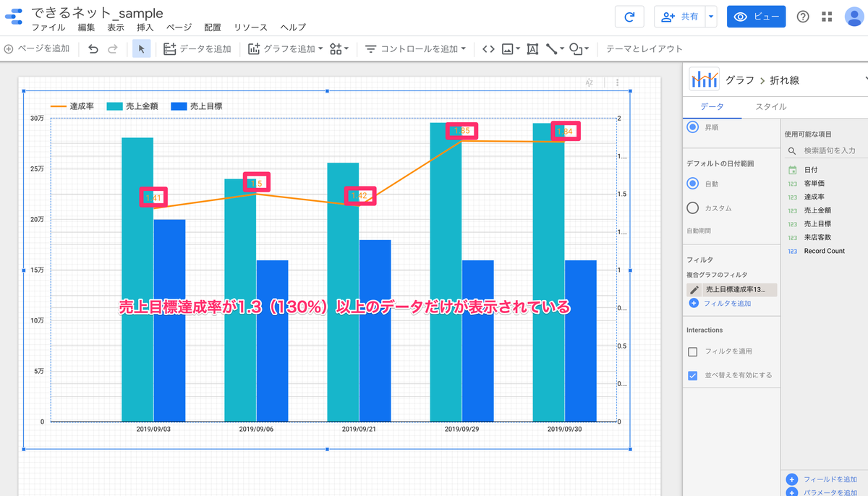
Task: Select カスタム date range radio button
Action: (x=692, y=208)
